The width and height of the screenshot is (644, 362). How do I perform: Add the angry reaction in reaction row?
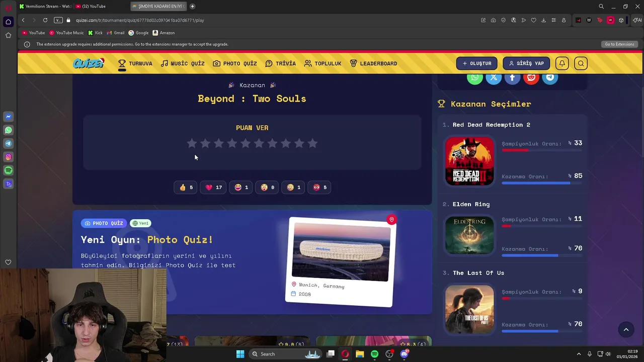tap(319, 187)
